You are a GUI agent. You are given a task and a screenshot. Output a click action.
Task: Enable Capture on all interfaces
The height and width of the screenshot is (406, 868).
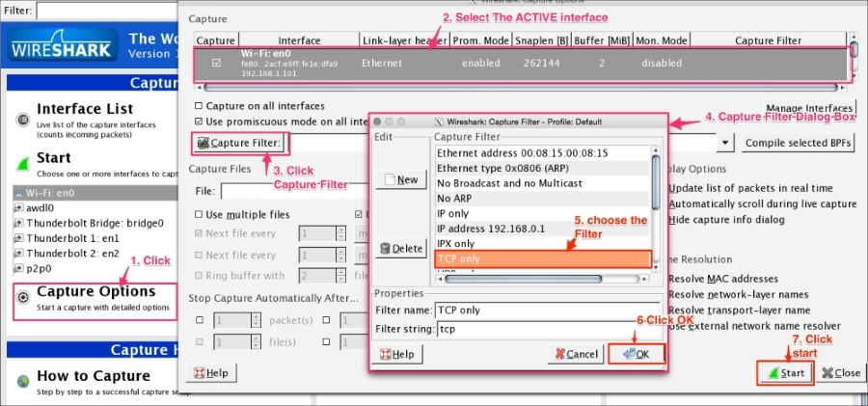198,106
